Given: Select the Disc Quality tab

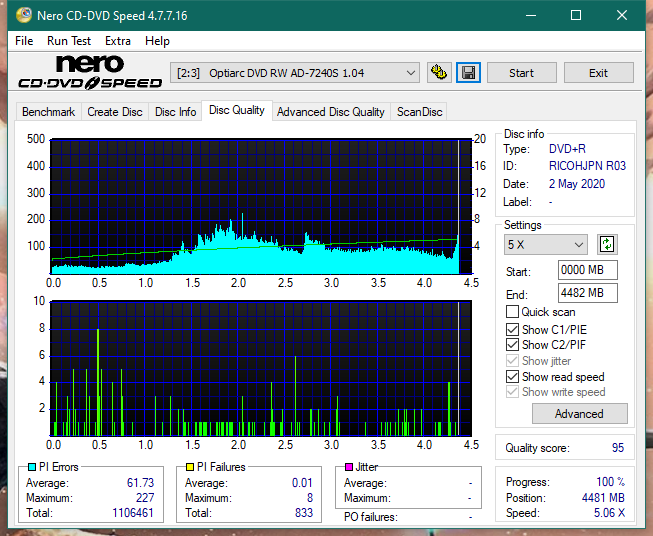Looking at the screenshot, I should click(237, 110).
